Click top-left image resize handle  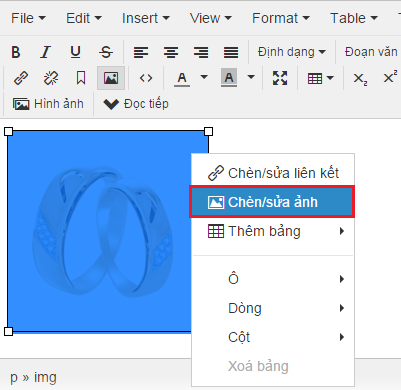pyautogui.click(x=8, y=131)
